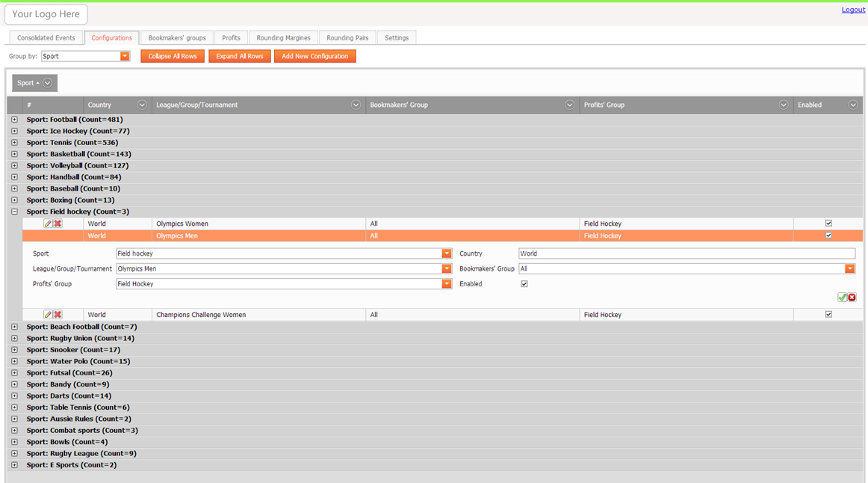The width and height of the screenshot is (868, 483).
Task: Open the Profits' Group column filter menu
Action: coord(783,105)
